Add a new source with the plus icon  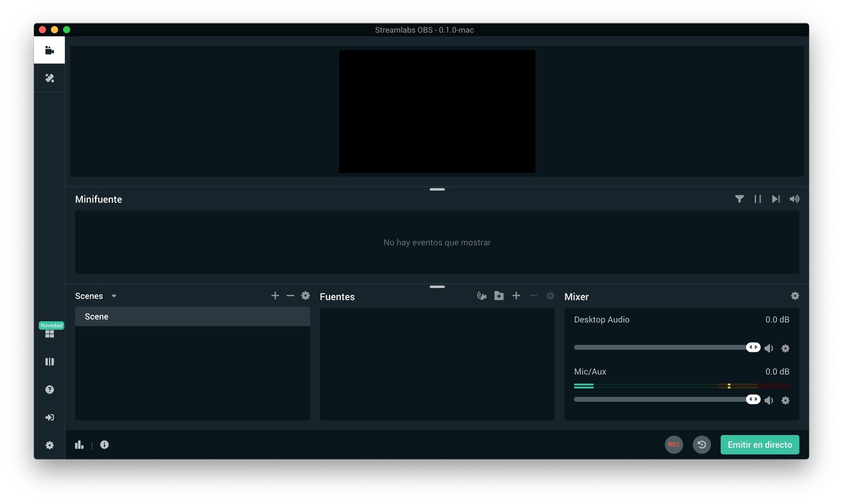[x=516, y=295]
